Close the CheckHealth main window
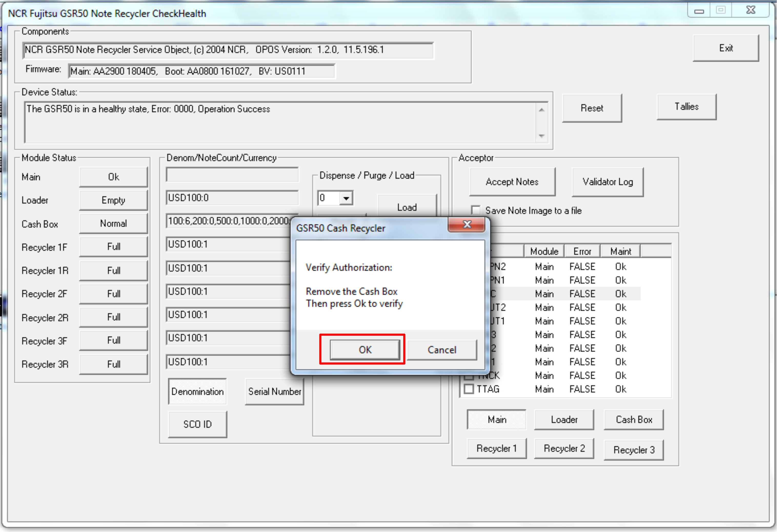777x532 pixels. pyautogui.click(x=751, y=10)
